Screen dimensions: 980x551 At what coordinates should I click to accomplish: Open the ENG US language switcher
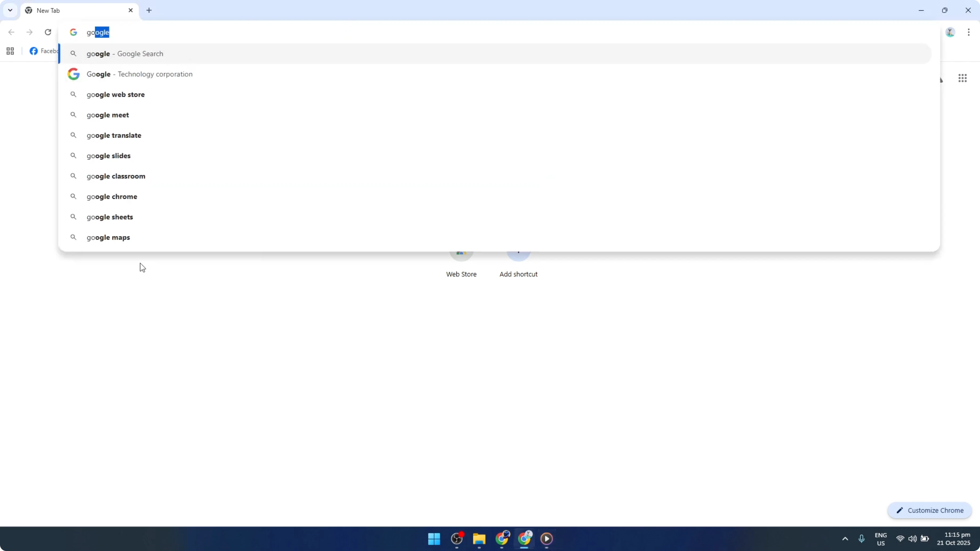coord(881,539)
